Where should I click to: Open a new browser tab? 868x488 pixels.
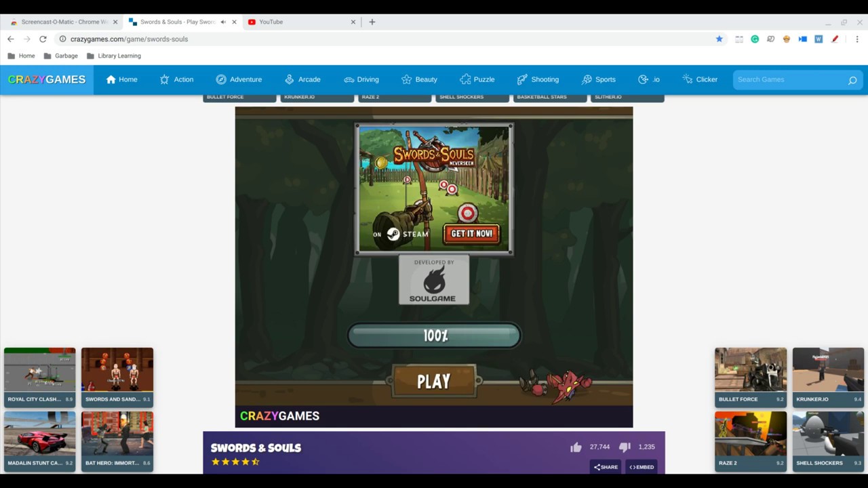[372, 22]
